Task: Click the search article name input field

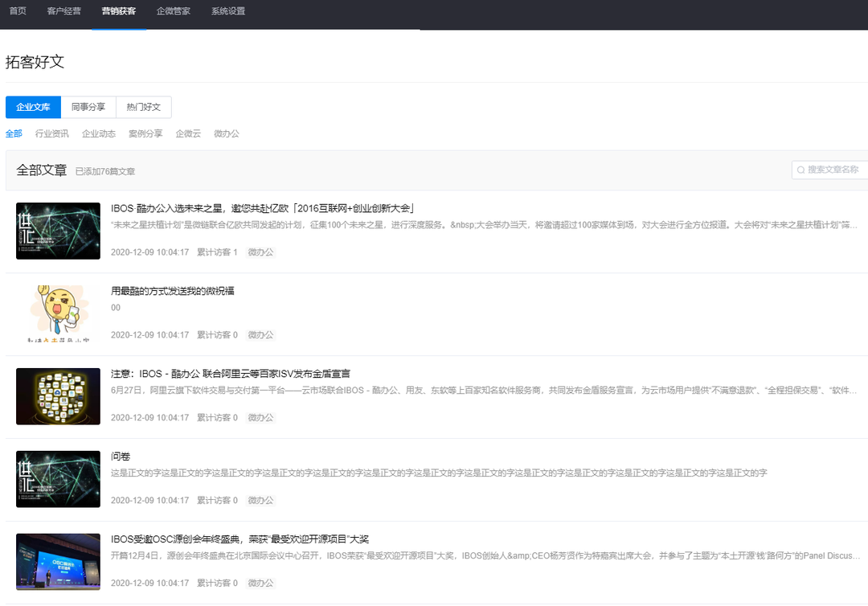Action: click(836, 170)
